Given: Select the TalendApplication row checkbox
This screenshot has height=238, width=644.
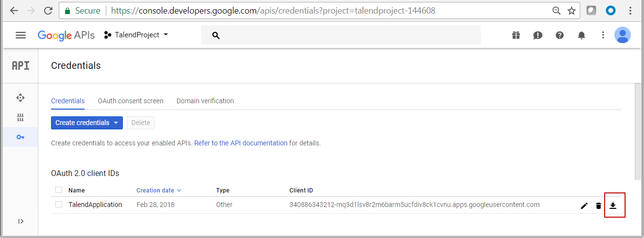Looking at the screenshot, I should pyautogui.click(x=59, y=205).
